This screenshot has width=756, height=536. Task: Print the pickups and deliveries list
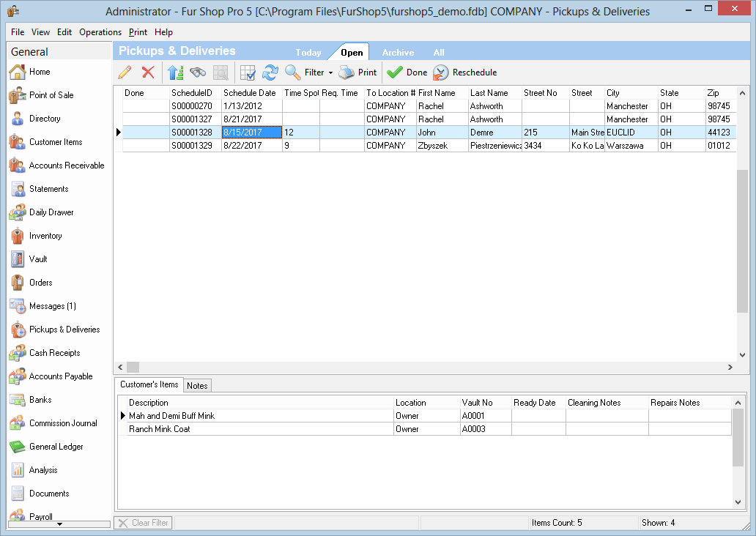pyautogui.click(x=358, y=72)
